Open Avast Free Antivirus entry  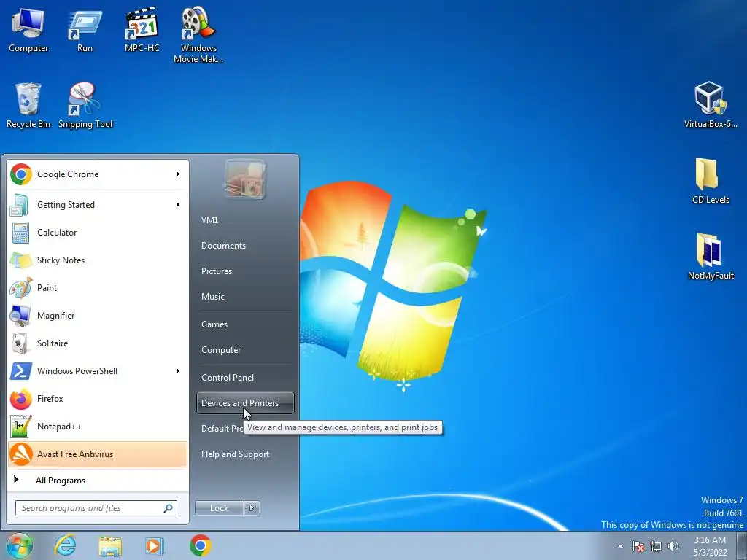point(98,454)
